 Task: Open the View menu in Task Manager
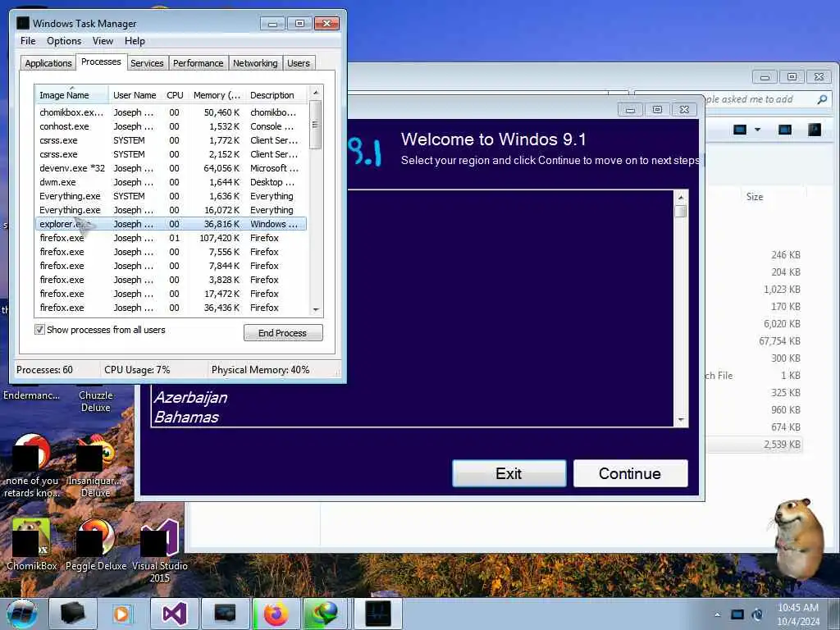pos(103,41)
